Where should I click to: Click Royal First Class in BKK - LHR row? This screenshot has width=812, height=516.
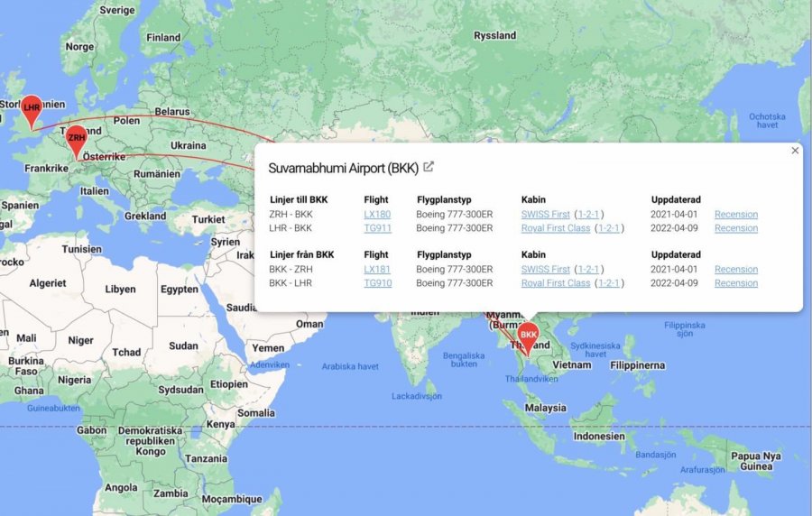coord(555,283)
